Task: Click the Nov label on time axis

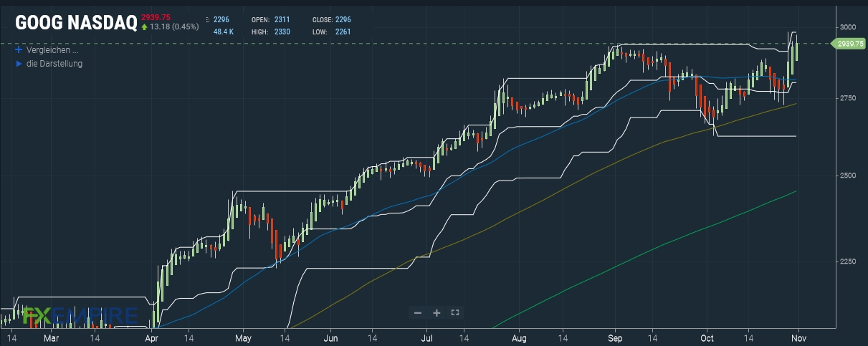Action: 799,337
